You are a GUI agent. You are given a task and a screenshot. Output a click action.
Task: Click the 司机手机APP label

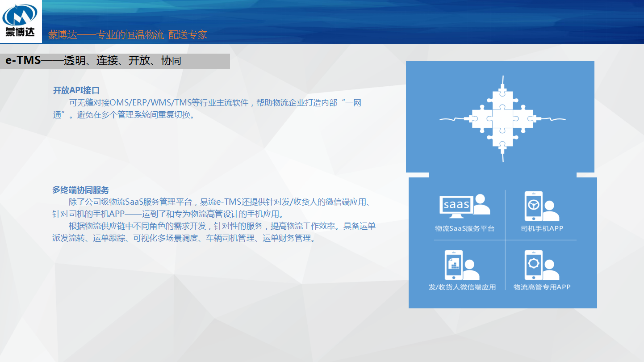pyautogui.click(x=542, y=228)
